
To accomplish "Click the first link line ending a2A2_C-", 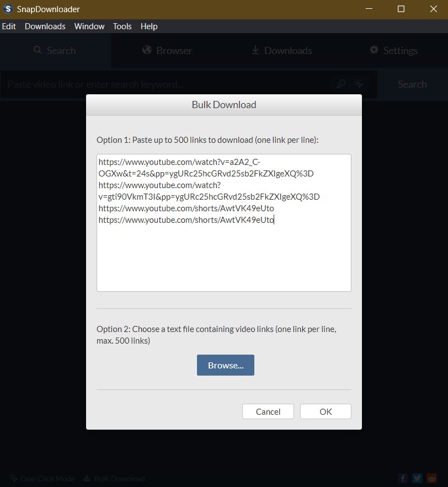I will coord(179,162).
